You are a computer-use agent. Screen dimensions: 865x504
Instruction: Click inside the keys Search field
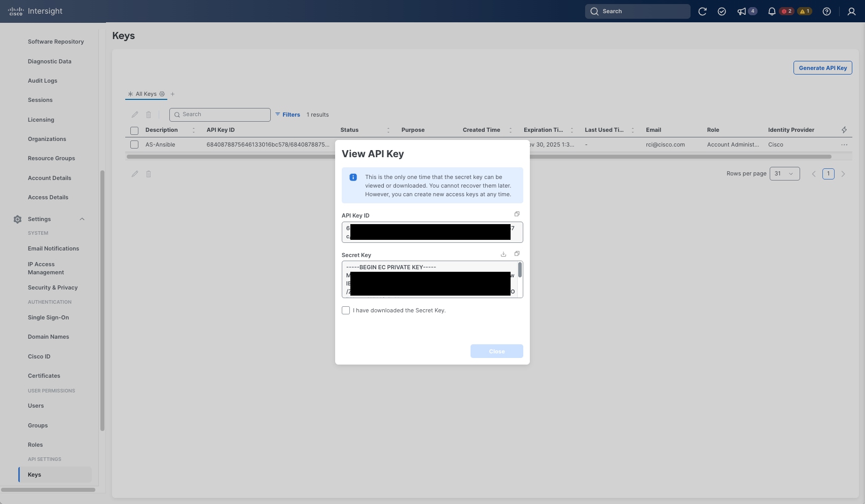click(x=220, y=114)
